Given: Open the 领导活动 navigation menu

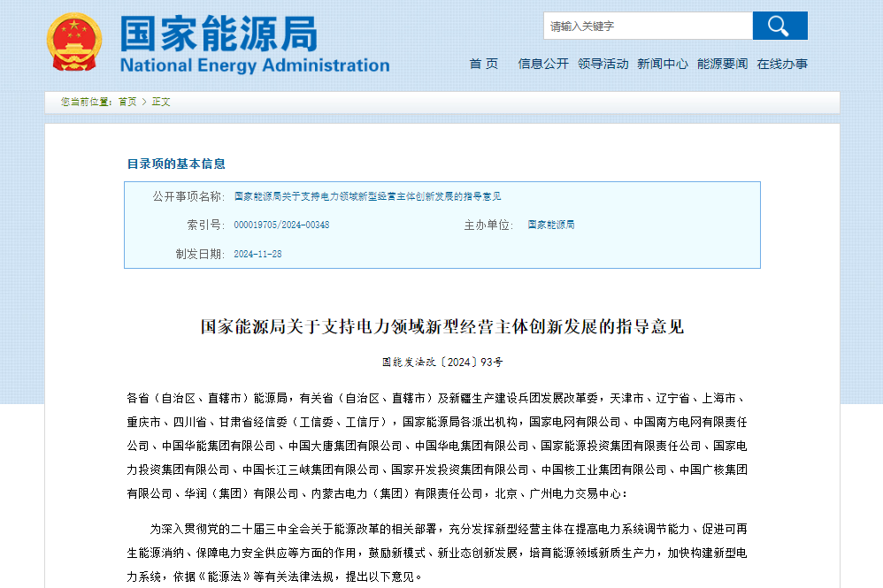Looking at the screenshot, I should [603, 64].
